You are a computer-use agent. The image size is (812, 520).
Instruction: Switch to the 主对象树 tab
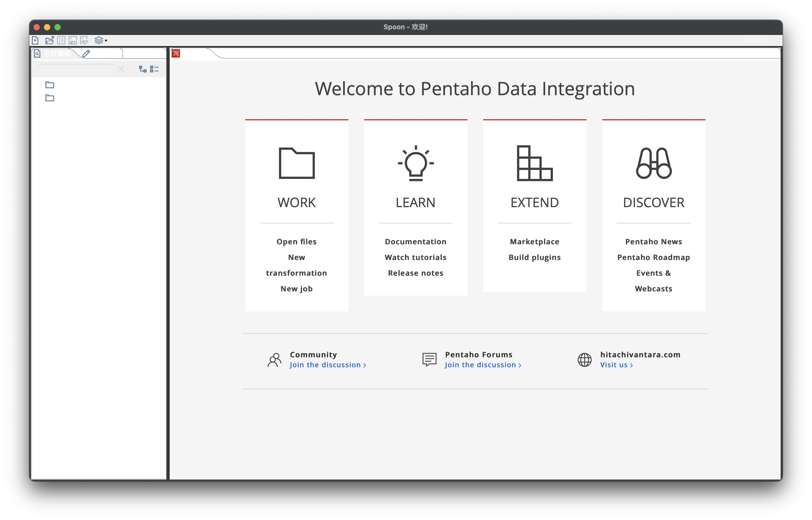pyautogui.click(x=54, y=54)
